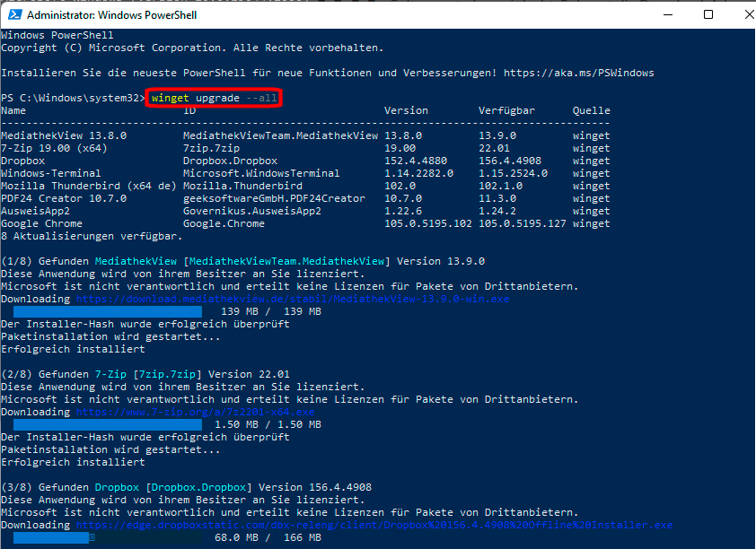
Task: Click the 7-zip.org download URL
Action: (x=195, y=412)
